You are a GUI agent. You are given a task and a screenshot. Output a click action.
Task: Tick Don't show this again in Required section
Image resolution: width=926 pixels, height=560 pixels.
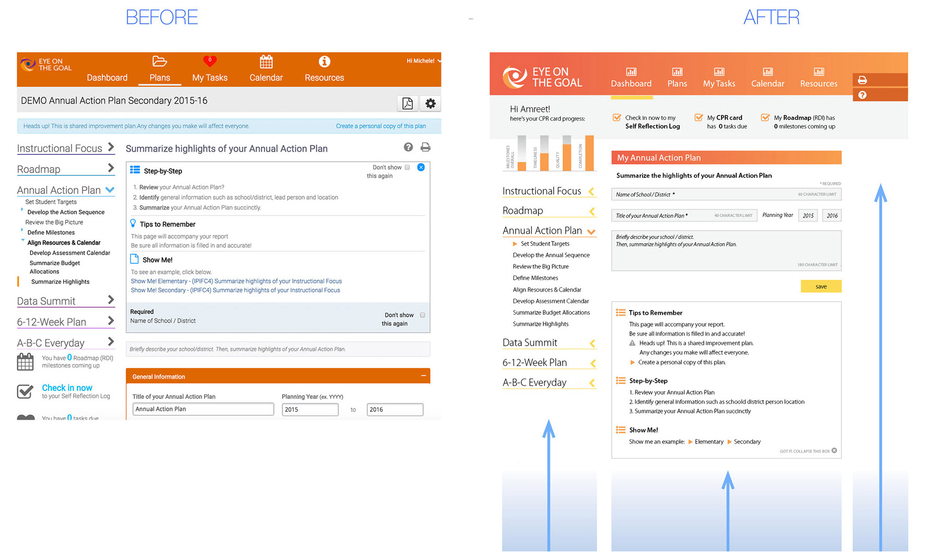click(x=422, y=315)
